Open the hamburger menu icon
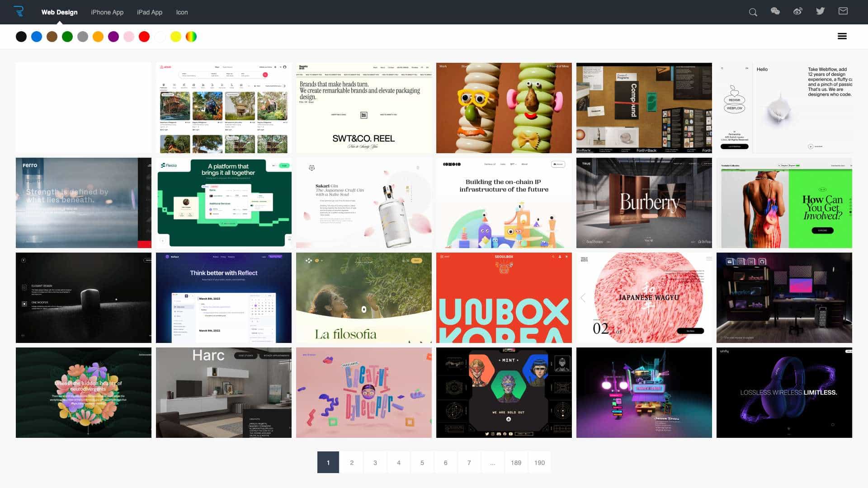 [842, 36]
